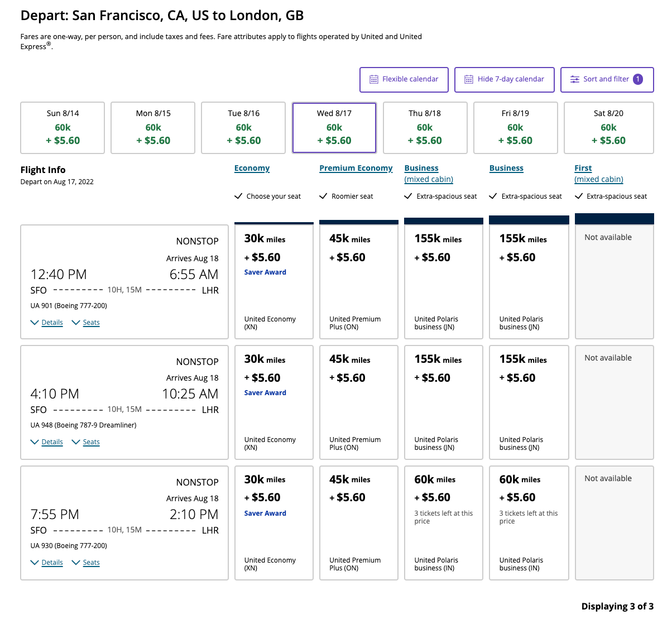Select the Thu 8/18 date tile

pos(425,127)
